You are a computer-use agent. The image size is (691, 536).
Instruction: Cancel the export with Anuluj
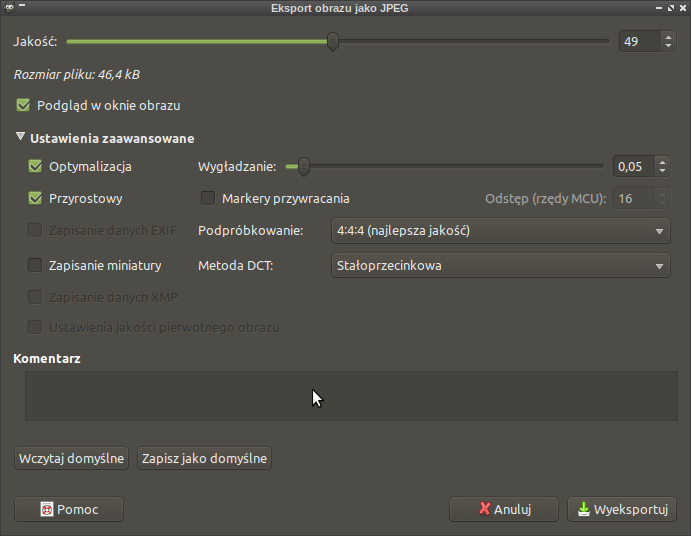[x=504, y=510]
